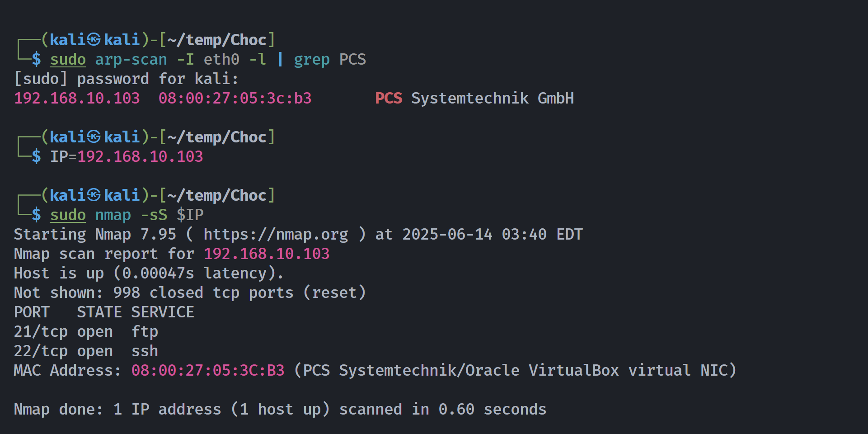Screen dimensions: 868x434
Task: Click the 21/tcp open ftp line
Action: tap(86, 332)
